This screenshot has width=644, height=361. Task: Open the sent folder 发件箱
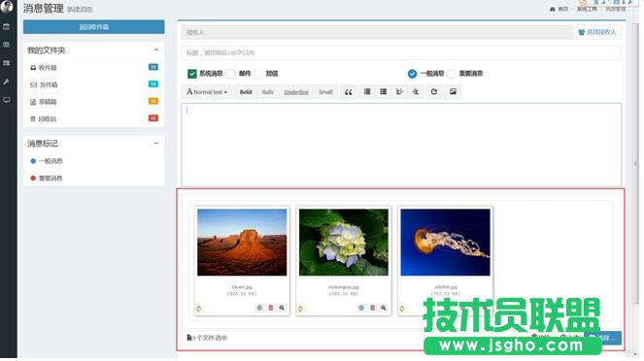[x=93, y=84]
